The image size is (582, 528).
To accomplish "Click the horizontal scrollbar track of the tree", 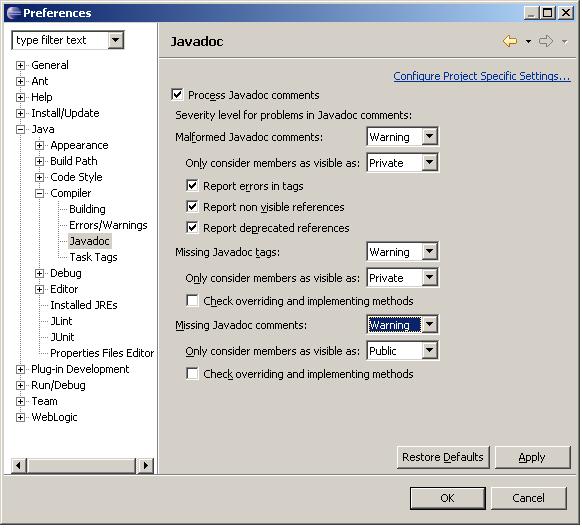I will click(82, 465).
